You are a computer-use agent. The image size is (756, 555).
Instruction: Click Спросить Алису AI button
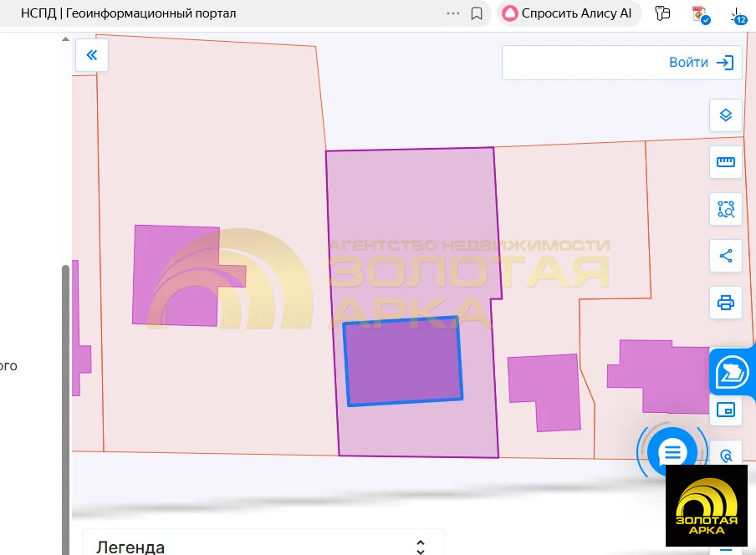[569, 13]
